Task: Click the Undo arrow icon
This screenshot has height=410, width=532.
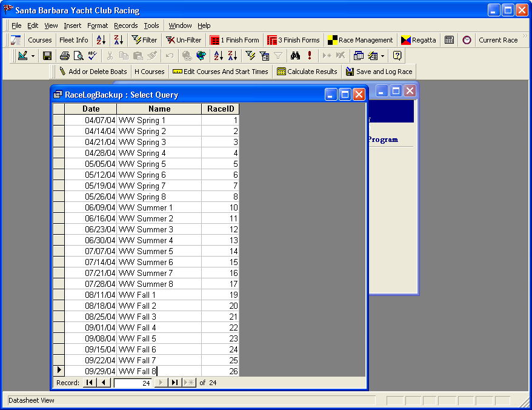Action: (x=170, y=56)
